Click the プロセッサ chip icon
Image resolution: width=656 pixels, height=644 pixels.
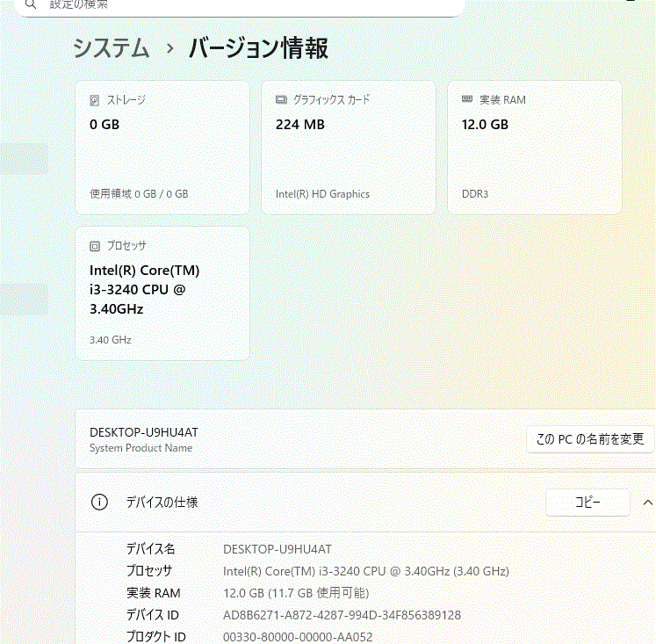pyautogui.click(x=95, y=246)
